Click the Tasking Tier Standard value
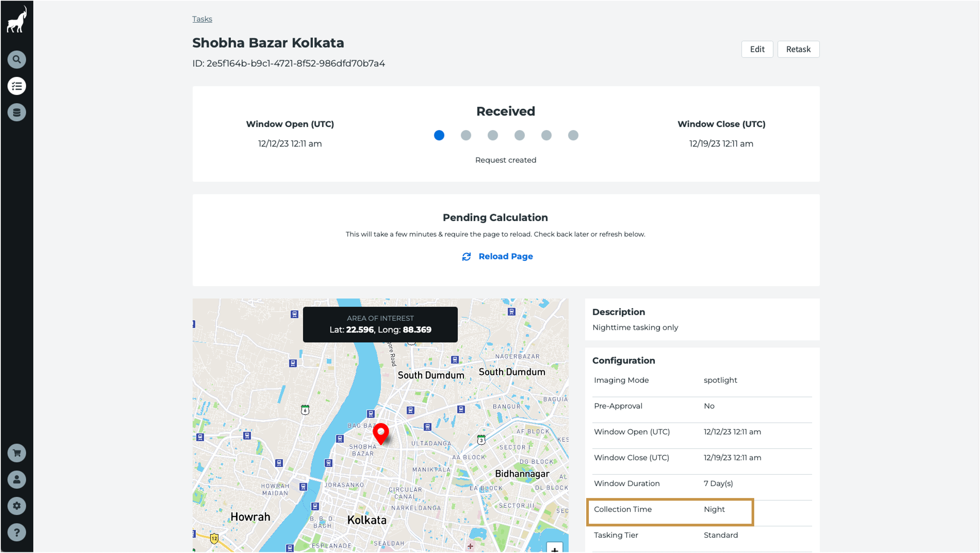980x553 pixels. [x=721, y=535]
